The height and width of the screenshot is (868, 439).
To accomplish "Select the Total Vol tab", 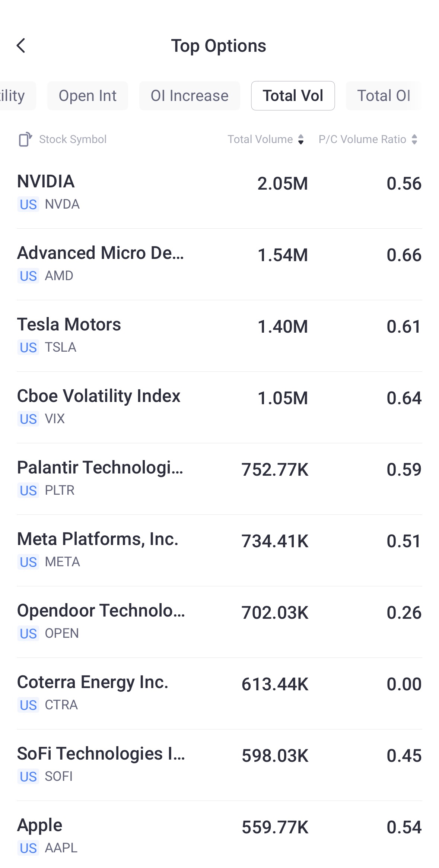I will (x=293, y=96).
